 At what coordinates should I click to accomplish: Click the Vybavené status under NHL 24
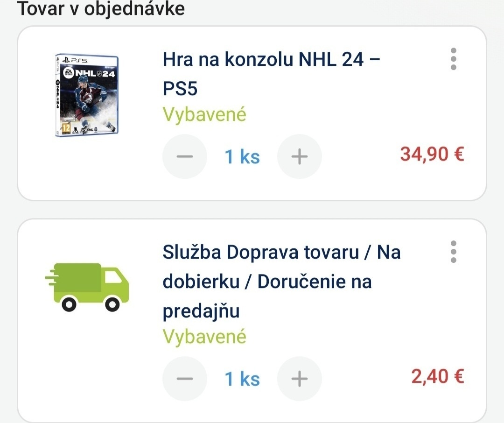[204, 114]
